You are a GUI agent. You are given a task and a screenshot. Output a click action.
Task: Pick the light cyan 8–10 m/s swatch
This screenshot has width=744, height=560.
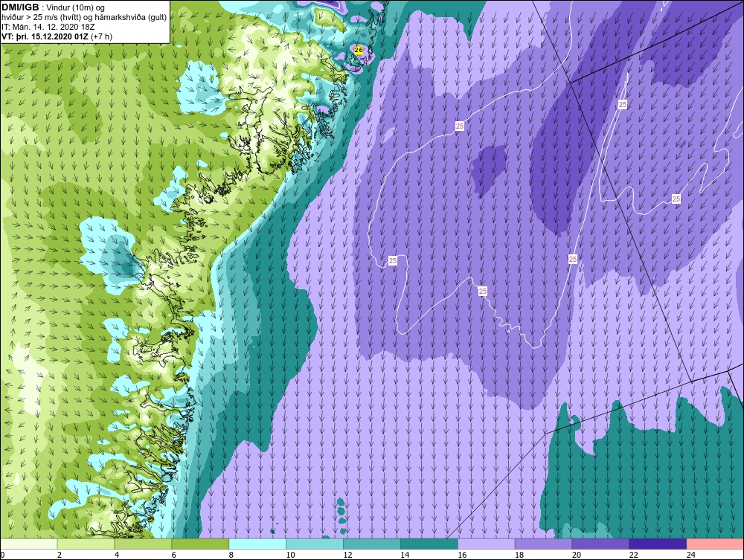click(257, 544)
